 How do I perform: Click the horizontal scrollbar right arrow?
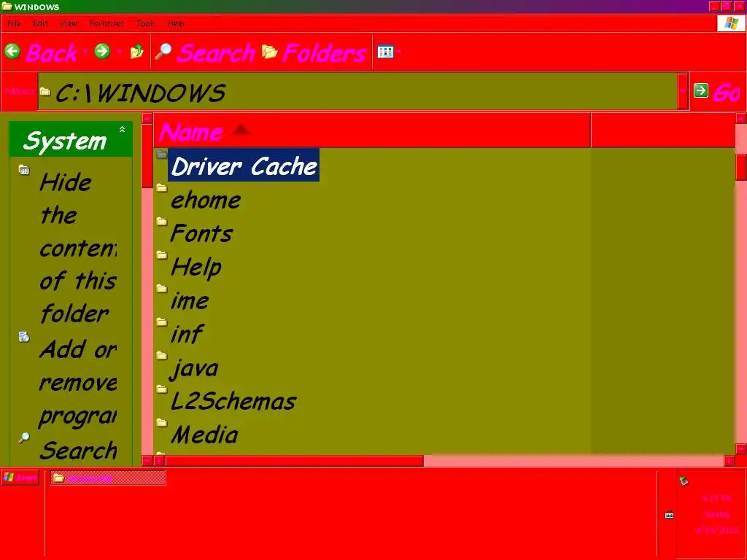[x=729, y=461]
